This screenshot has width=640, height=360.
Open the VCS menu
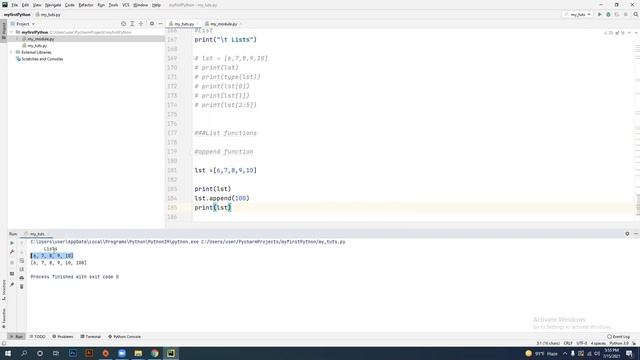click(x=126, y=5)
